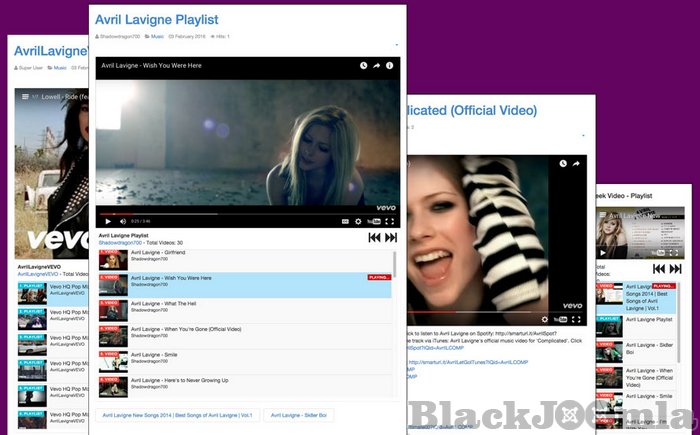Toggle captions on Wish You Were Here player

345,221
